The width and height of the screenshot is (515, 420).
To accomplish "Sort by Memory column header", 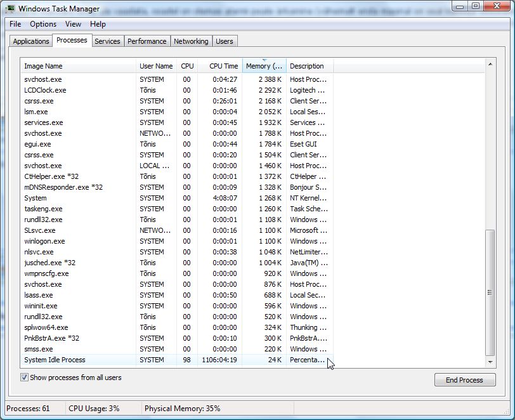I will [x=264, y=66].
